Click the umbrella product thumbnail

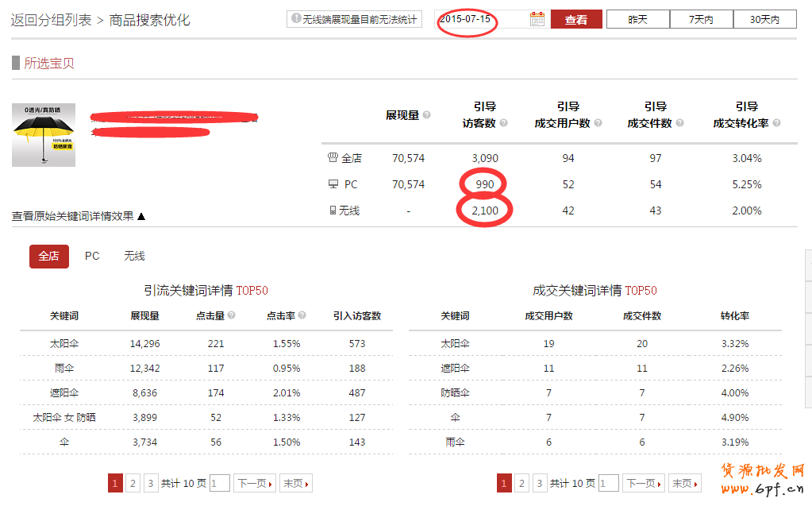pyautogui.click(x=44, y=135)
